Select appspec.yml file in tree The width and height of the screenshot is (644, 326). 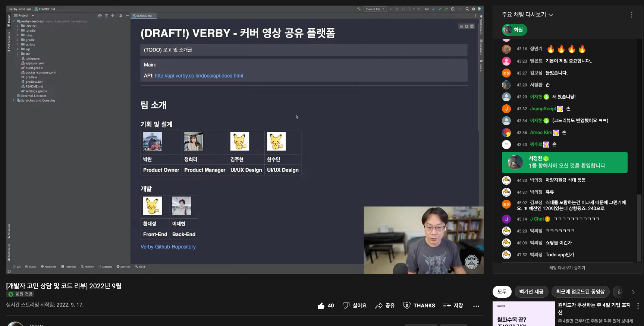click(x=32, y=63)
